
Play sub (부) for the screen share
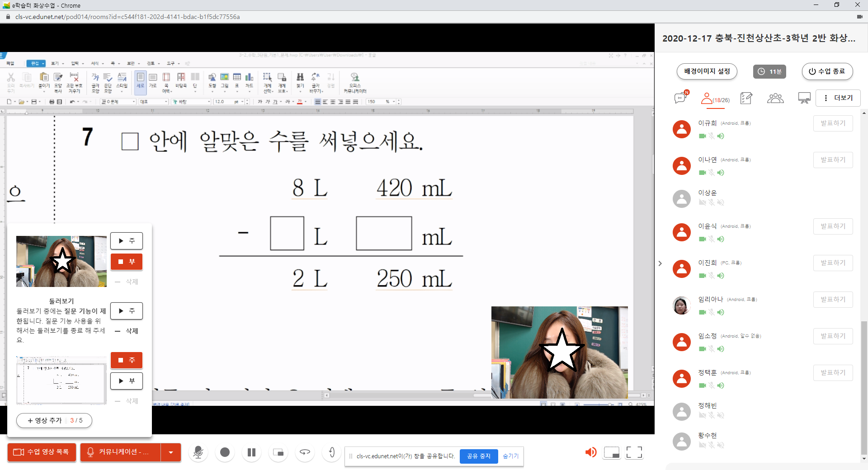(127, 381)
